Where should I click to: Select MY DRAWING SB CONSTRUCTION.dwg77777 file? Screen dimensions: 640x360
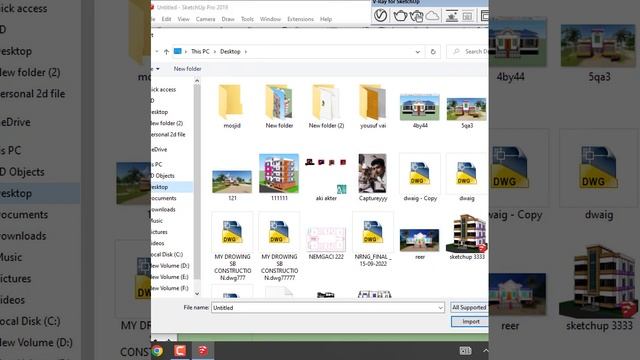(x=279, y=247)
